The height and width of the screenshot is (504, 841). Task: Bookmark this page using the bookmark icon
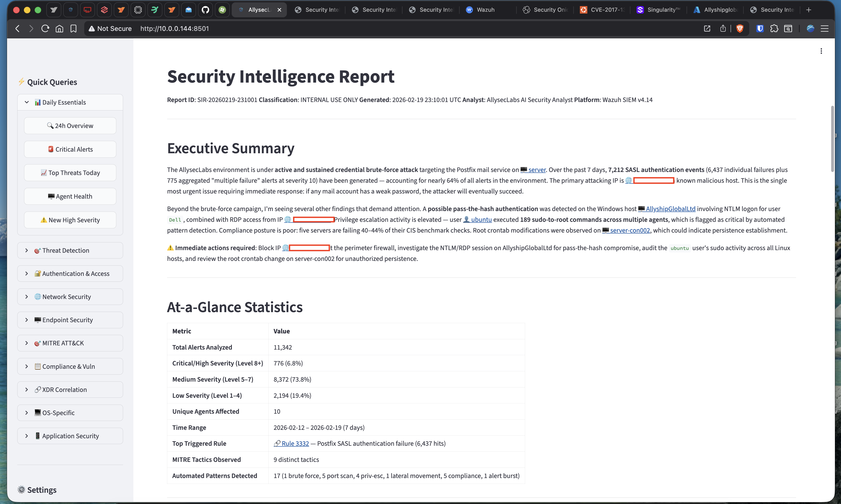pos(73,29)
